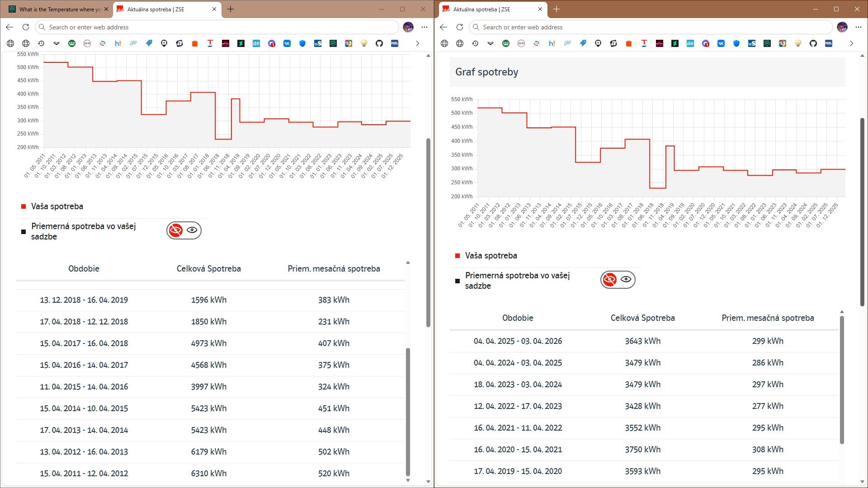Viewport: 868px width, 488px height.
Task: Click the red Vaša spotreba swatch left window
Action: pyautogui.click(x=24, y=206)
